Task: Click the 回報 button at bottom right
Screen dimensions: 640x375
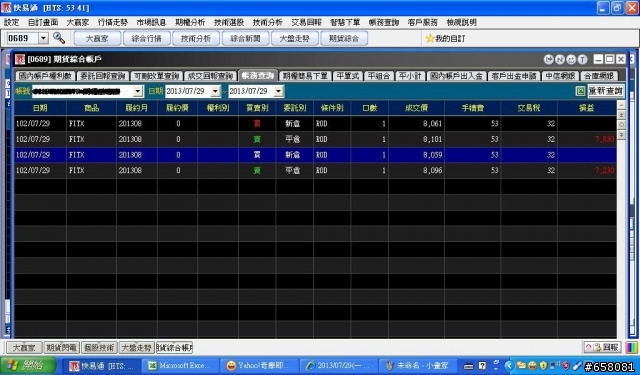Action: (602, 348)
